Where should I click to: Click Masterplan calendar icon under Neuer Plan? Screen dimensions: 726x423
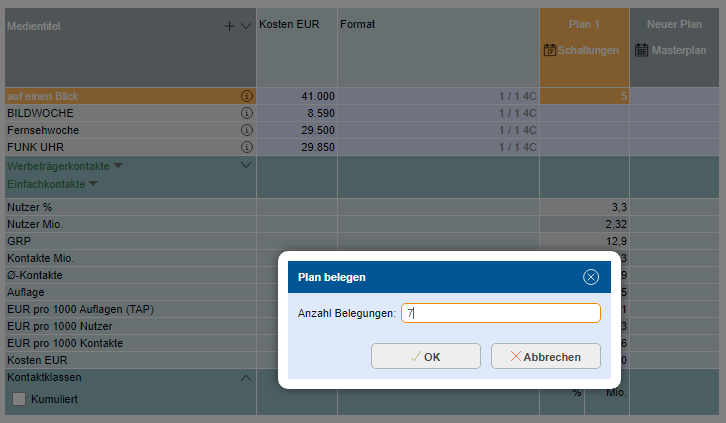coord(641,50)
